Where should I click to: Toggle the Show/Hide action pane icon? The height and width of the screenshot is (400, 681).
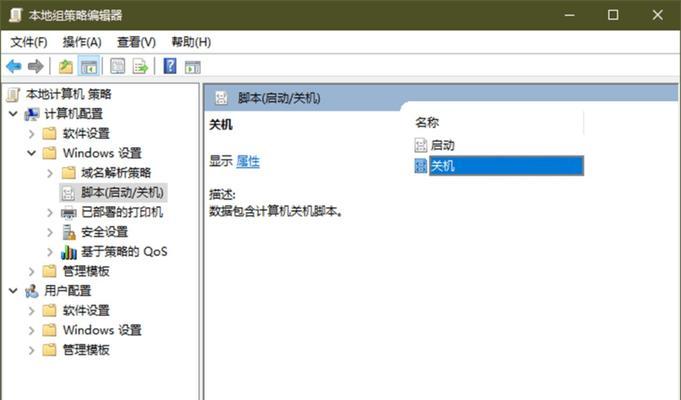192,67
